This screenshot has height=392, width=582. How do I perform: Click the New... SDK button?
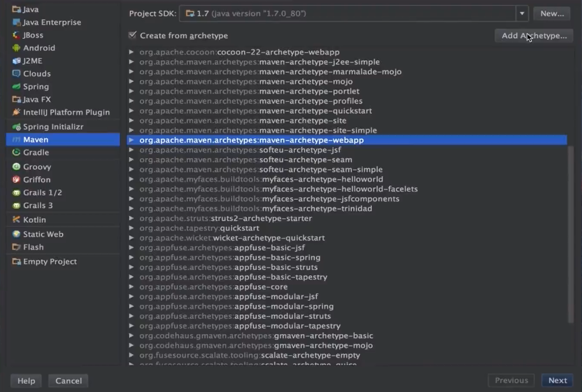[552, 14]
